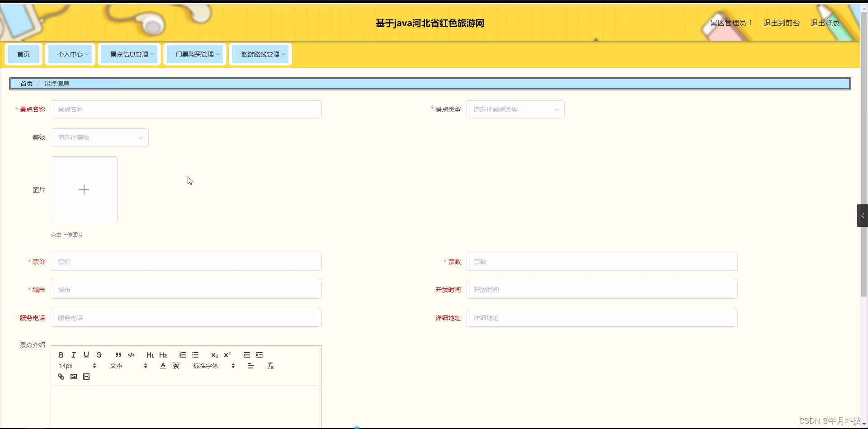Switch to the 首页 tab
This screenshot has height=429, width=868.
[x=23, y=54]
